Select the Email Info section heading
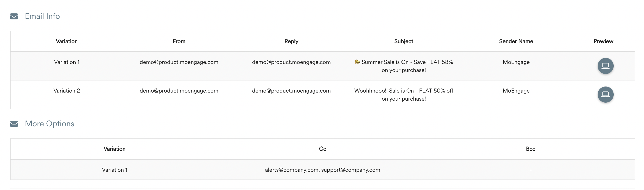 pos(42,16)
